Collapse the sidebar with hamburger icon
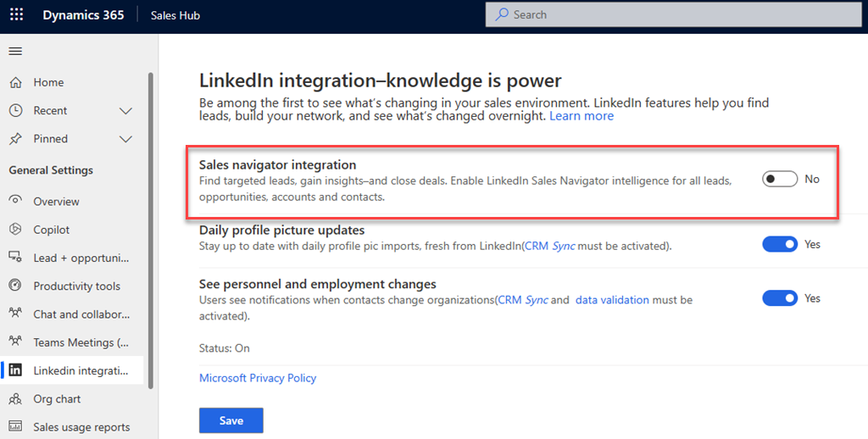Viewport: 868px width, 439px height. [x=15, y=52]
